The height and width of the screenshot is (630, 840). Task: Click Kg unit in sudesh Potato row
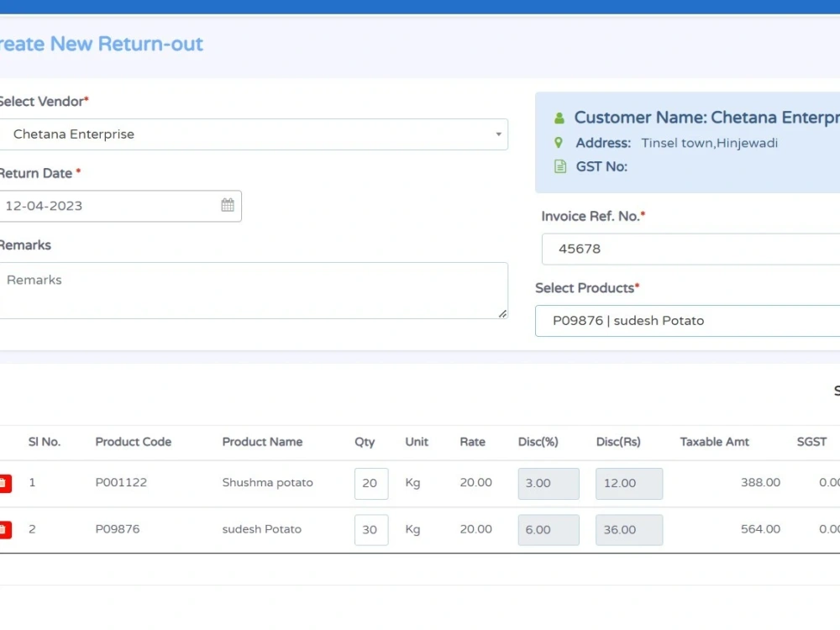click(x=412, y=530)
